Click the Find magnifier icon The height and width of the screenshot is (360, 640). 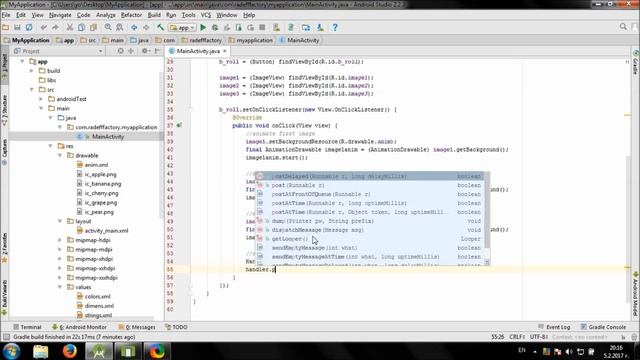(108, 27)
